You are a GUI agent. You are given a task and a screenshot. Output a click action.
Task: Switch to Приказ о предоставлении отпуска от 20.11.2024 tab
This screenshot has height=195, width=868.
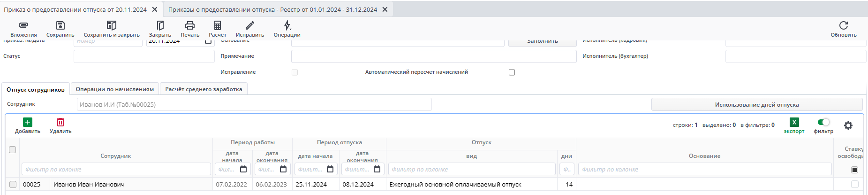pos(75,9)
